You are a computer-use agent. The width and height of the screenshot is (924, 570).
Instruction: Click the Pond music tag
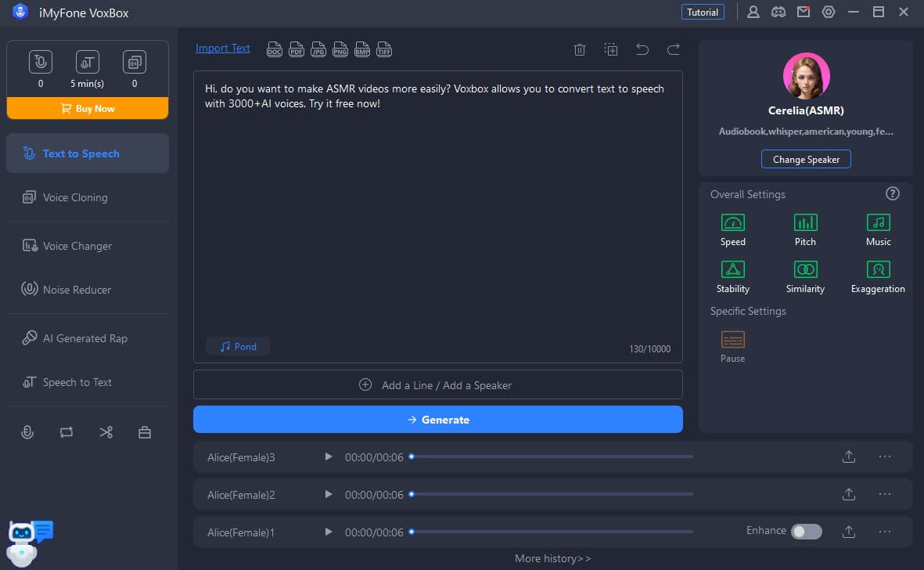pos(238,347)
